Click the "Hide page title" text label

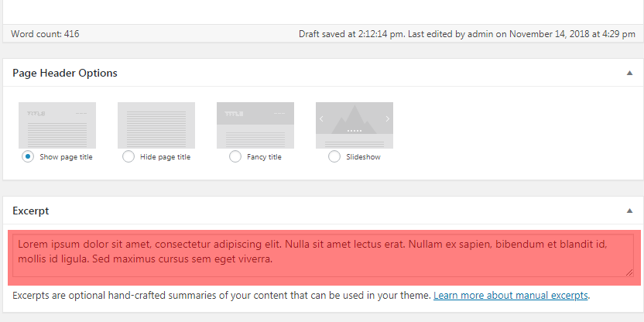pos(165,157)
